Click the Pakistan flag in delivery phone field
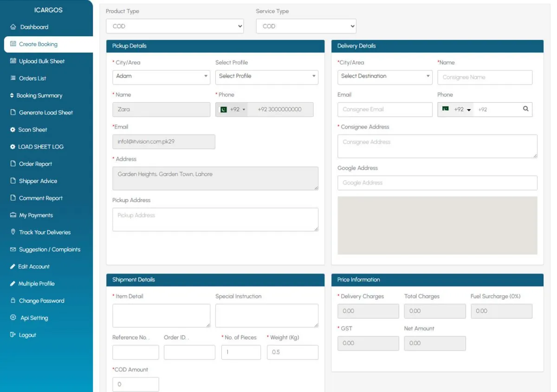 [x=446, y=109]
